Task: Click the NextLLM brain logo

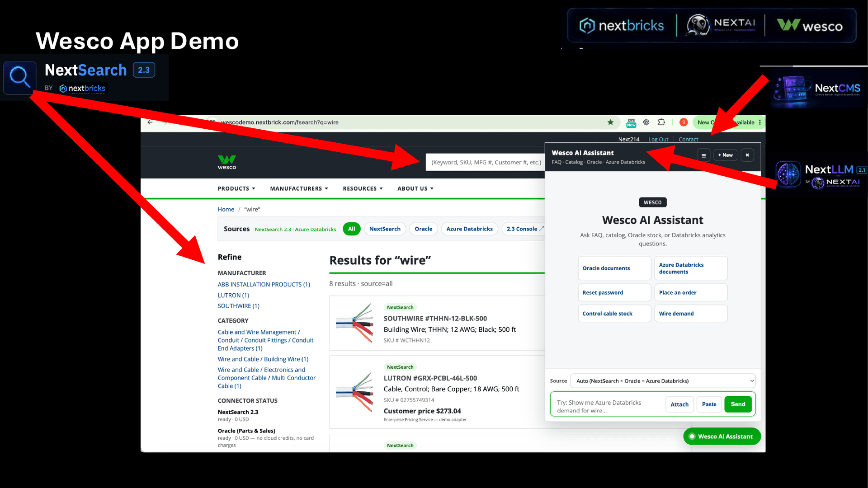Action: click(x=788, y=174)
